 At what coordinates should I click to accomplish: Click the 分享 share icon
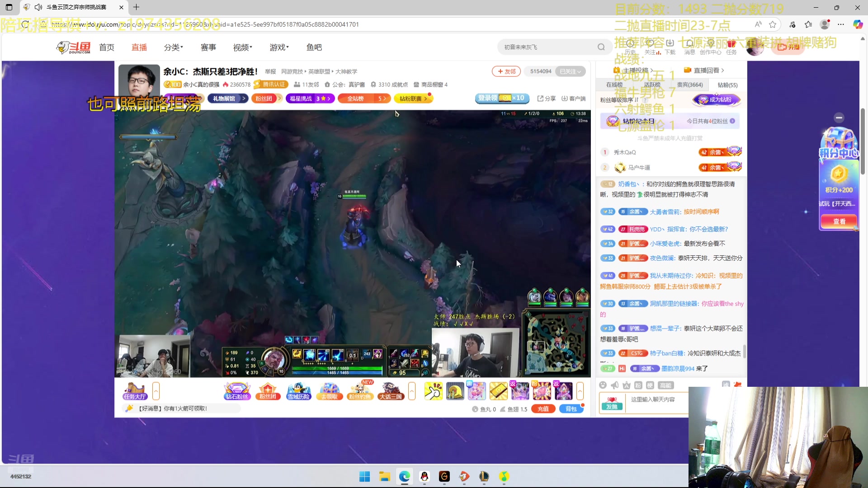tap(546, 98)
